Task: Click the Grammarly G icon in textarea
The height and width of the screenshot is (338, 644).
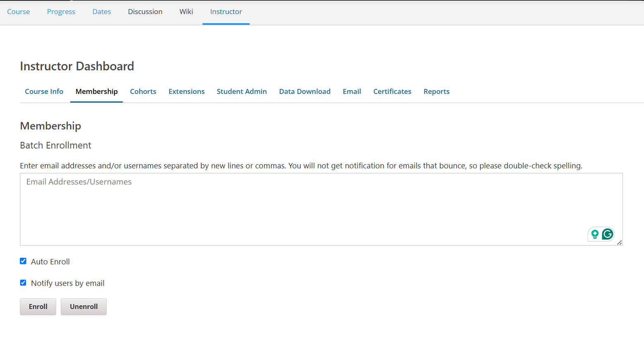Action: tap(607, 234)
